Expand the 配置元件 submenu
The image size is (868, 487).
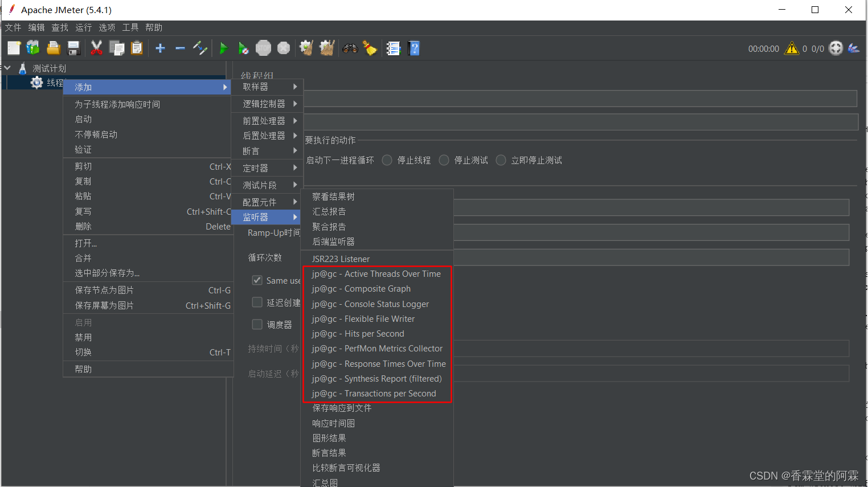(267, 202)
